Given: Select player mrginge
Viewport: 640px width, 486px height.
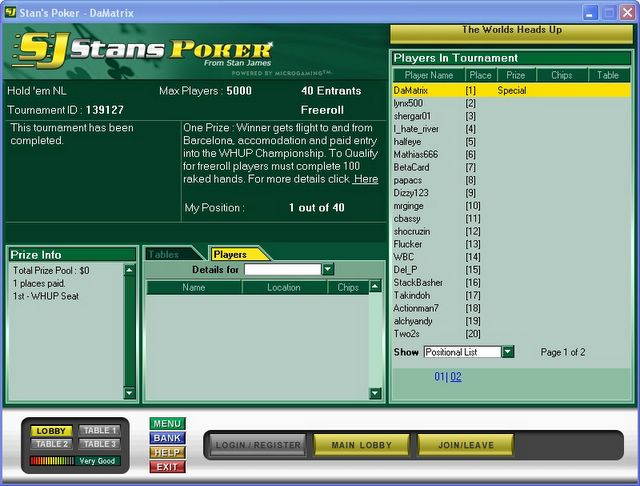Looking at the screenshot, I should pos(511,206).
